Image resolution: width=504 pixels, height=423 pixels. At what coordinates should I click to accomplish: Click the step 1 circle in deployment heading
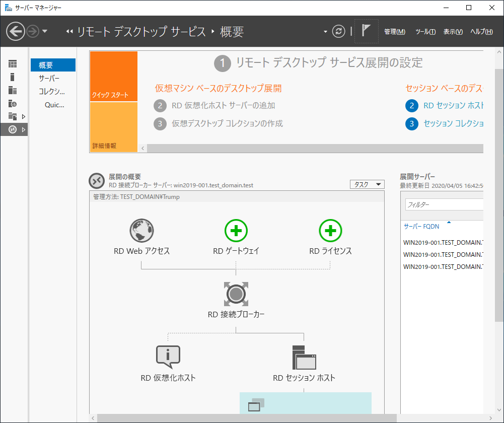pos(223,63)
